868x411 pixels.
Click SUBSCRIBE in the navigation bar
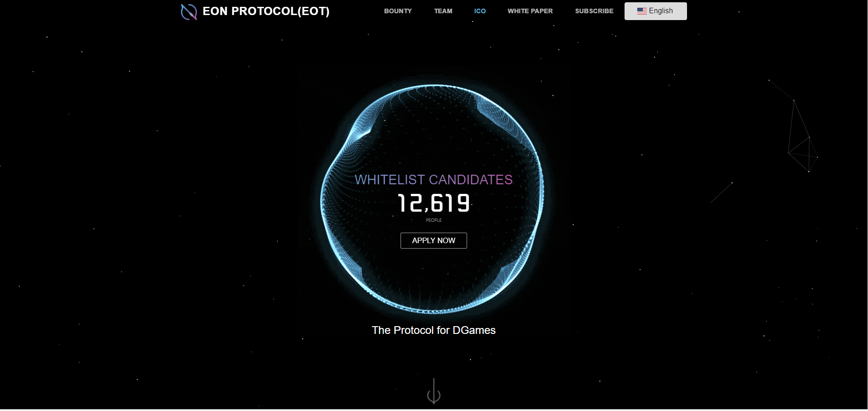[594, 11]
